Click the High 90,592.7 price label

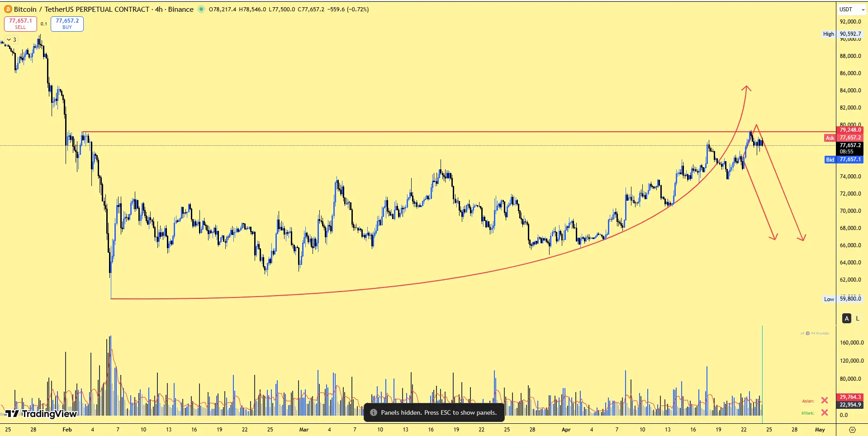[842, 34]
